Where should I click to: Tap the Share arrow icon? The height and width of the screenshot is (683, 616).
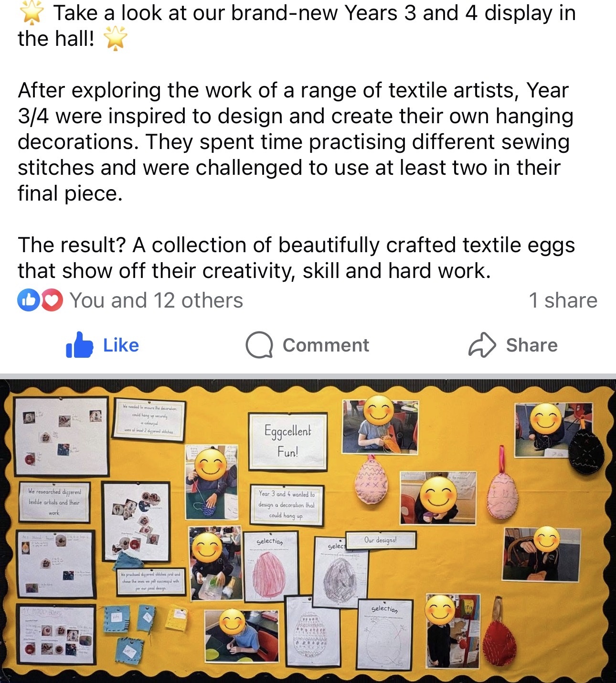(482, 345)
